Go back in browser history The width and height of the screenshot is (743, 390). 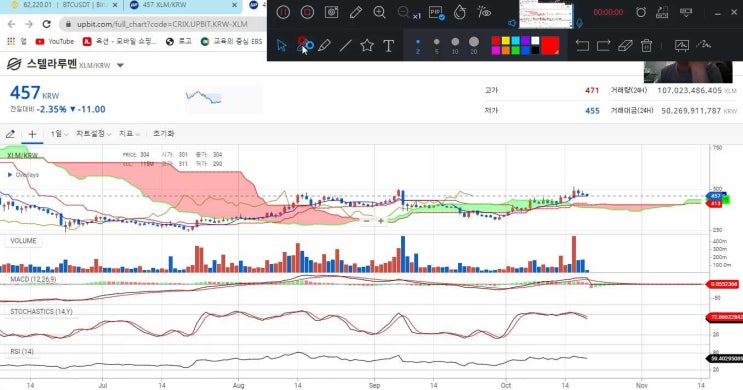(12, 24)
